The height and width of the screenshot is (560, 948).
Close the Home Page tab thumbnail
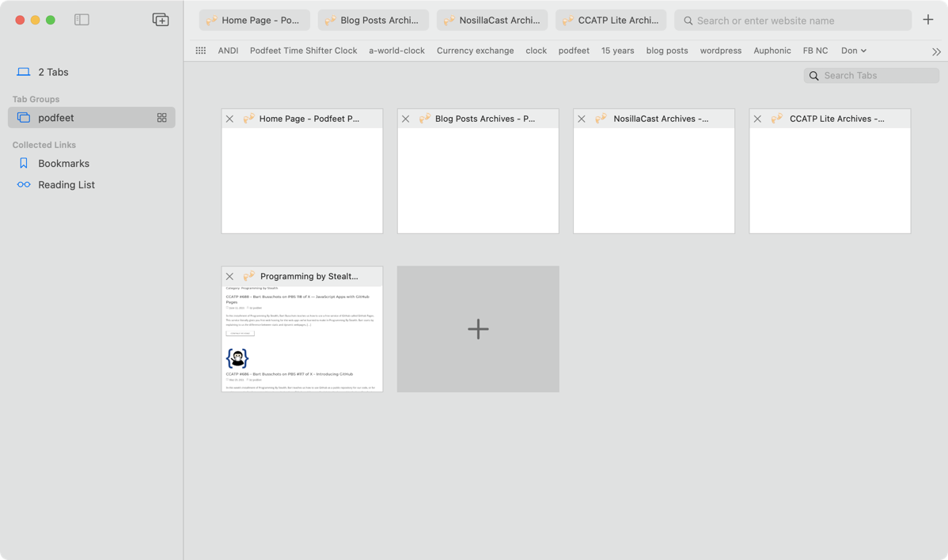[229, 119]
